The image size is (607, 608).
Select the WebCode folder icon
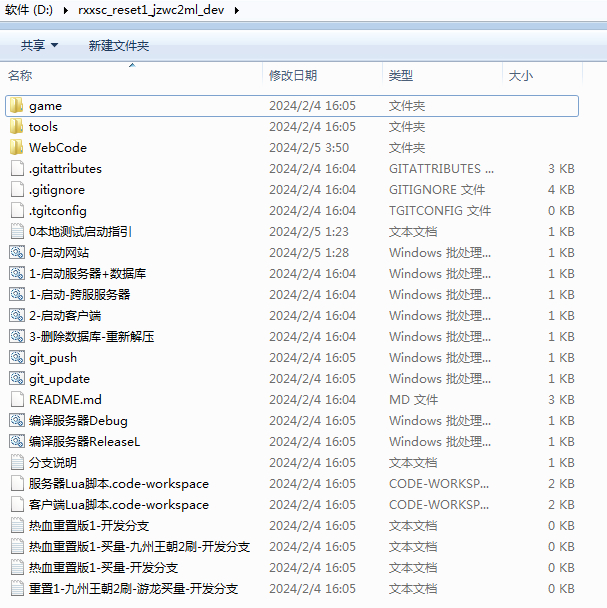(x=17, y=147)
